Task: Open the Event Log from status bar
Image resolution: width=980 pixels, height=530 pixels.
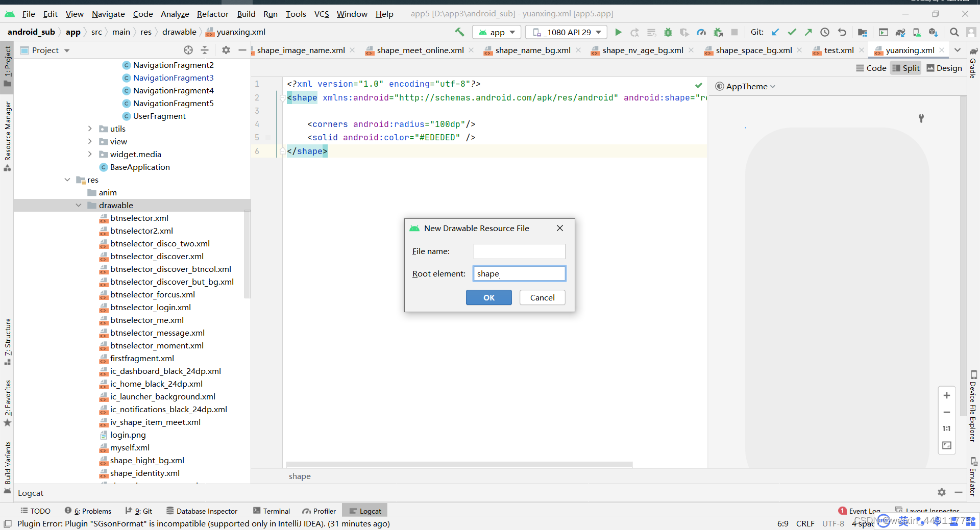Action: point(860,511)
